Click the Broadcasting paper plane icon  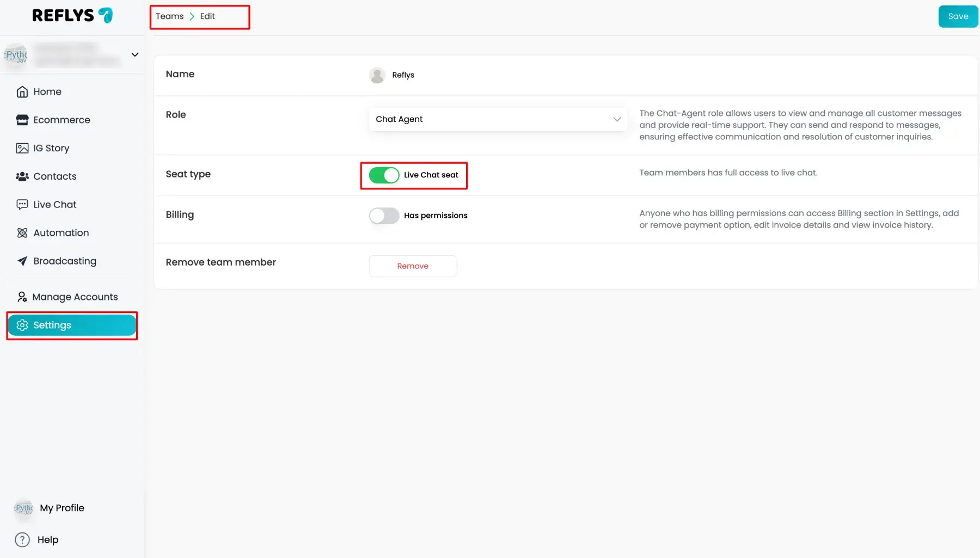point(22,261)
